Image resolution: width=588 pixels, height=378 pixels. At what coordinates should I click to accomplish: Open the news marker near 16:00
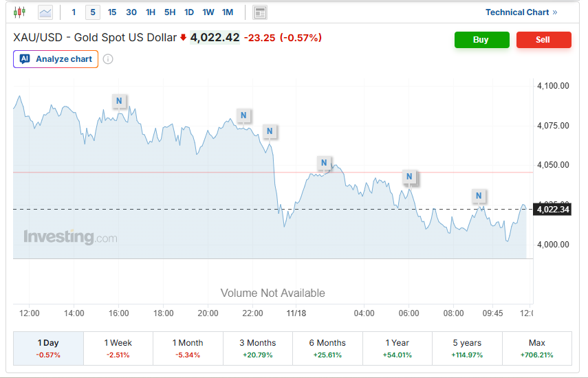pos(119,101)
